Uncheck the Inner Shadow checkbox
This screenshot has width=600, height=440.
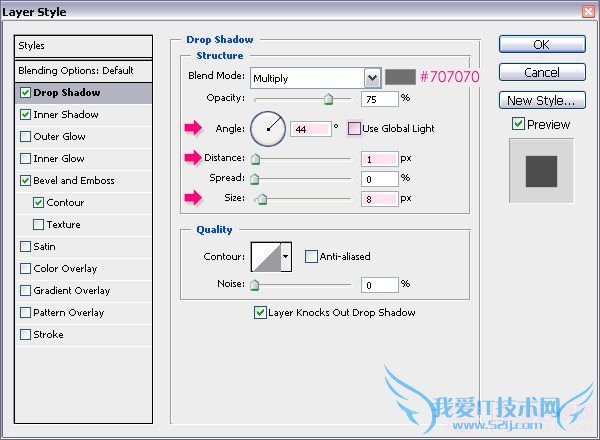[25, 114]
